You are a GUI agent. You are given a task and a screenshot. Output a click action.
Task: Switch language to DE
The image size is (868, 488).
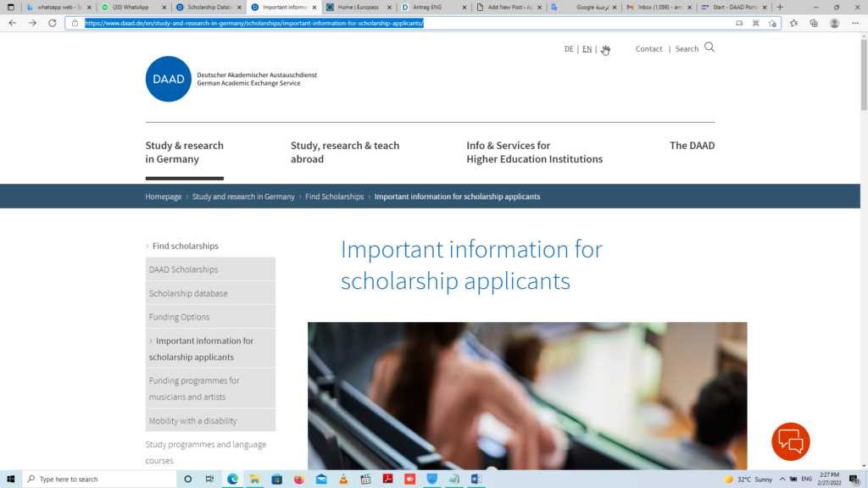pos(569,48)
